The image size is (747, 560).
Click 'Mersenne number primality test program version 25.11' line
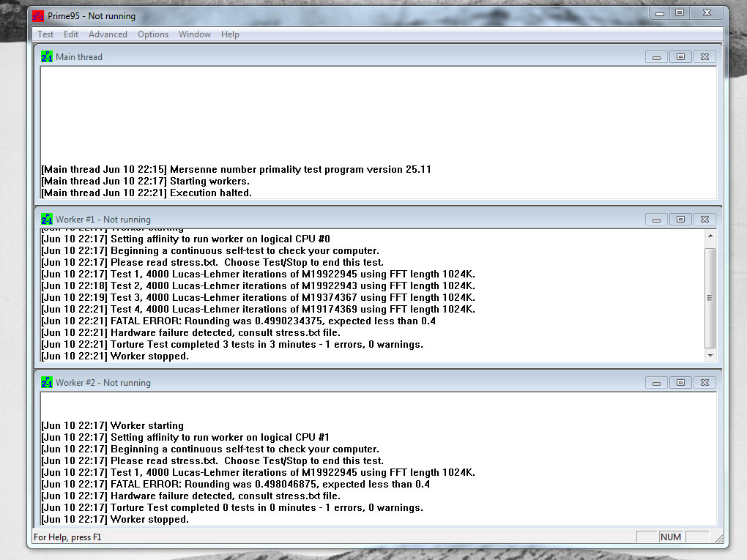pos(237,170)
